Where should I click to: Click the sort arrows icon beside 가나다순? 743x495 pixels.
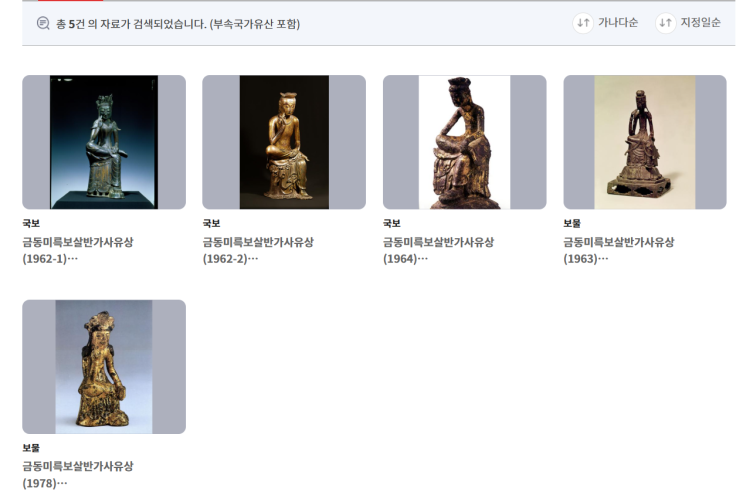[x=583, y=23]
